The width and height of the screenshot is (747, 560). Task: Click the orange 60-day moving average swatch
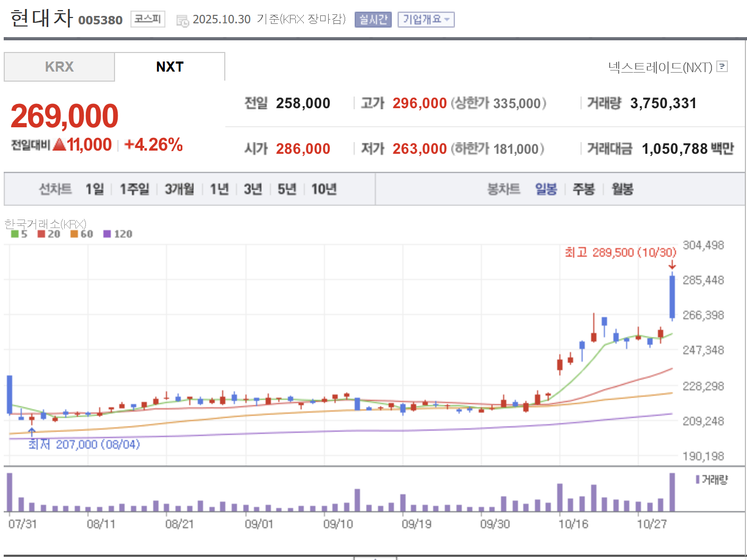(74, 234)
